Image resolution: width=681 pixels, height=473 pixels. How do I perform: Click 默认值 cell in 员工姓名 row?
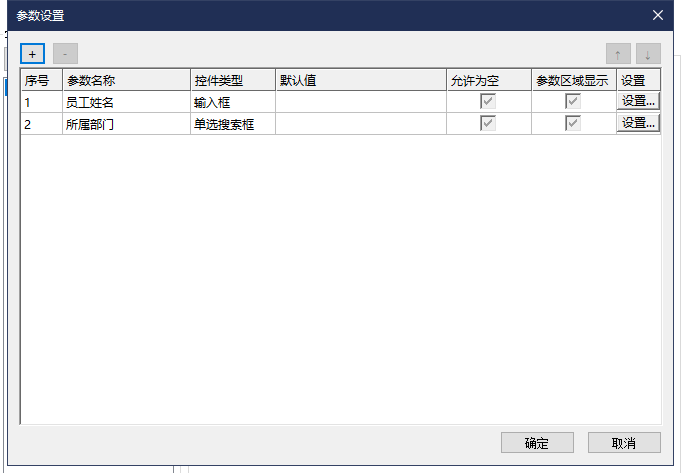(x=360, y=102)
